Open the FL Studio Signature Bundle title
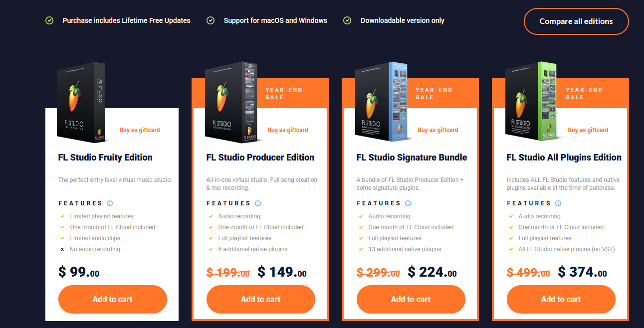 coord(412,158)
